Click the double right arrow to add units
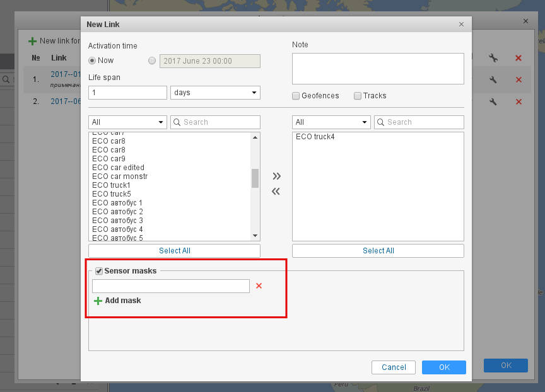Screen dimensions: 545x392 (x=276, y=176)
